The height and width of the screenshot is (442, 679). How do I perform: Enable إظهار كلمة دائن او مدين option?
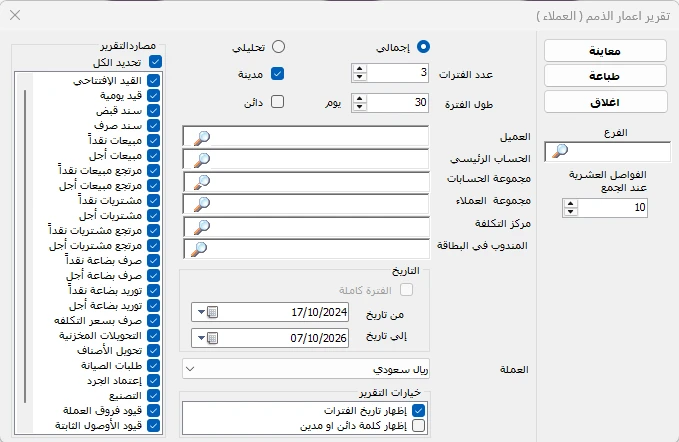[419, 426]
